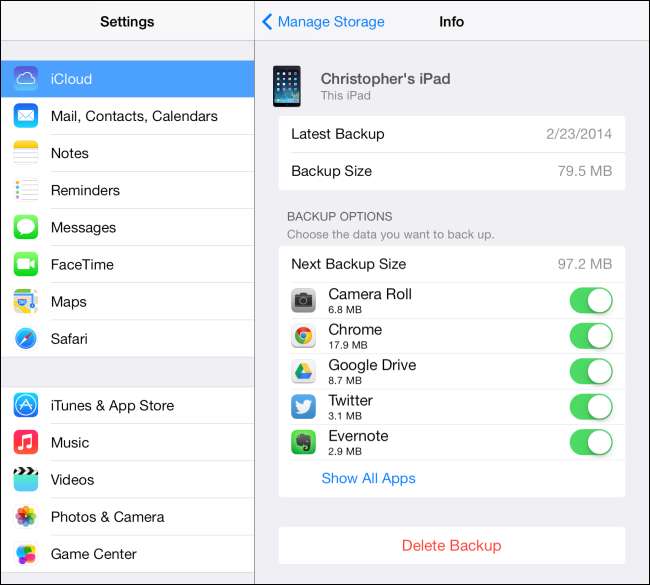Tap the App Store icon
This screenshot has height=585, width=650.
click(x=26, y=405)
